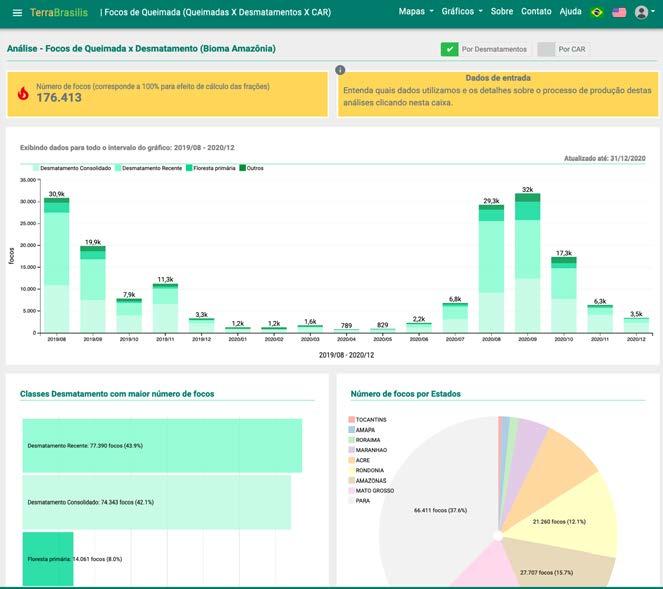
Task: Click the 2020/08 bar labeled 29,3k
Action: (x=491, y=268)
